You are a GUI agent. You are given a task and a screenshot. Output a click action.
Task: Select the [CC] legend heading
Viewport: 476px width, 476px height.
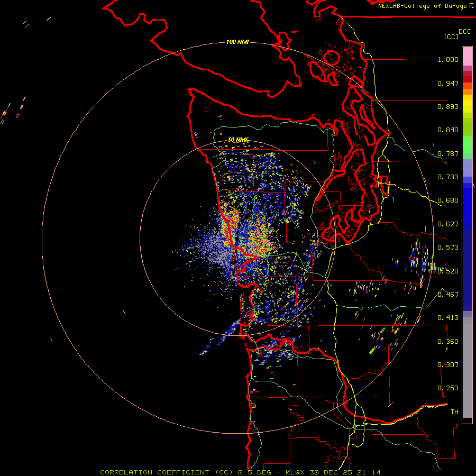(451, 36)
